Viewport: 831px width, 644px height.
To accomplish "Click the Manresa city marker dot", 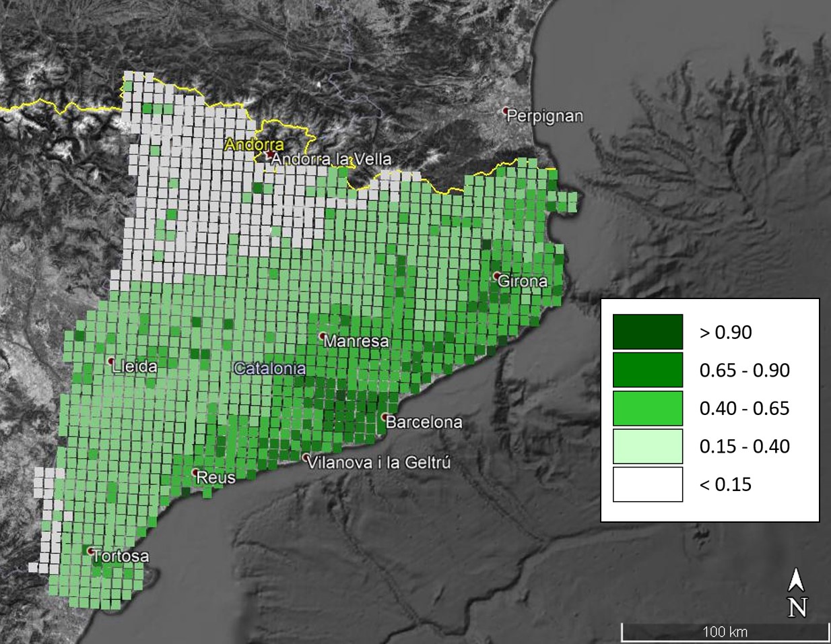I will coord(323,335).
